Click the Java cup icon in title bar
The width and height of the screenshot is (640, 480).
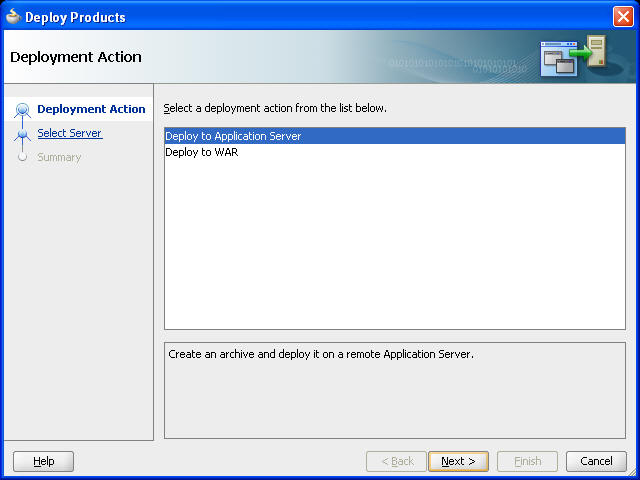click(13, 17)
